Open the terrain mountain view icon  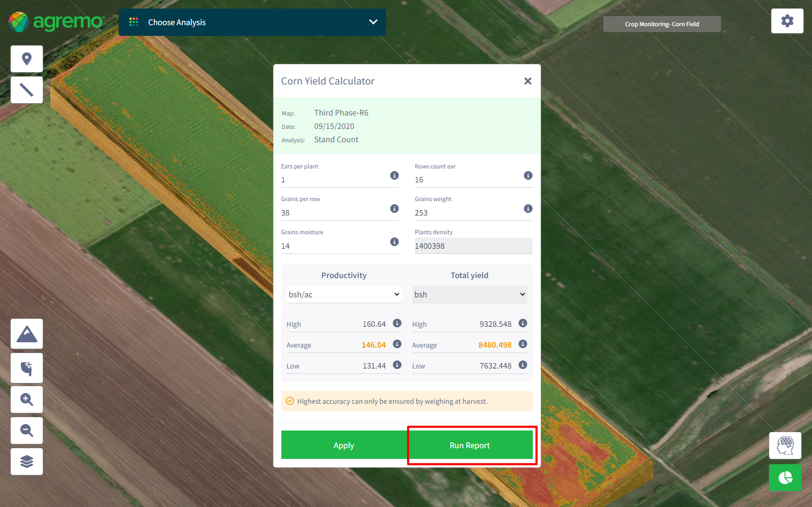[x=27, y=334]
